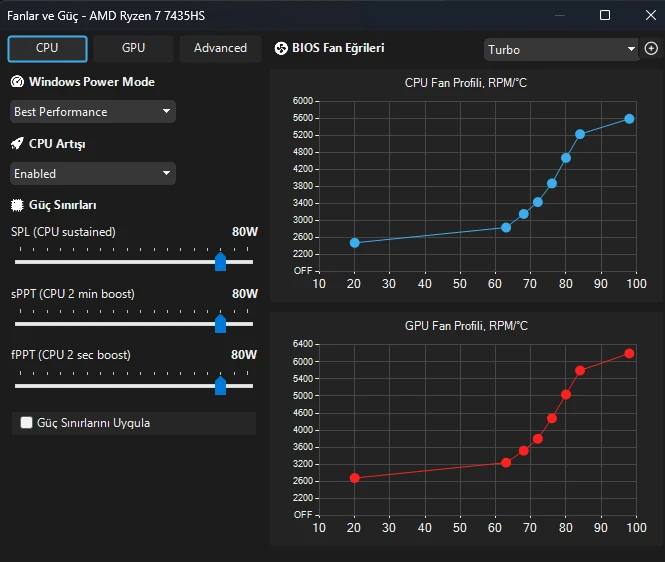
Task: Minimize the Fanlar ve Güç window
Action: (x=560, y=15)
